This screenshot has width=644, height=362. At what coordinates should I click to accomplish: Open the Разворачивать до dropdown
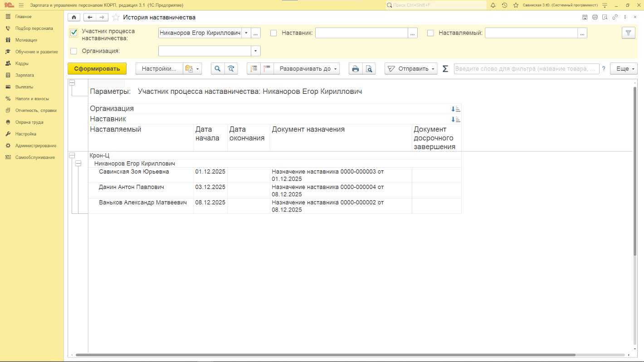click(308, 69)
